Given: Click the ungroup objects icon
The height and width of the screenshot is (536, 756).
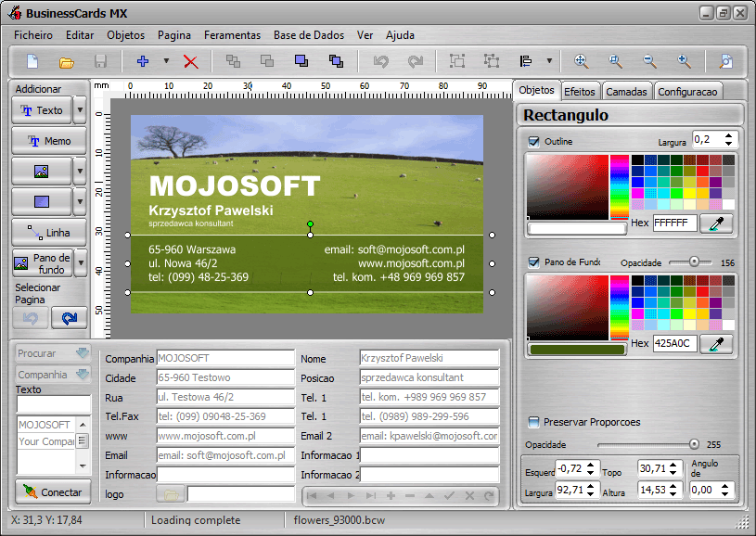Looking at the screenshot, I should tap(492, 60).
